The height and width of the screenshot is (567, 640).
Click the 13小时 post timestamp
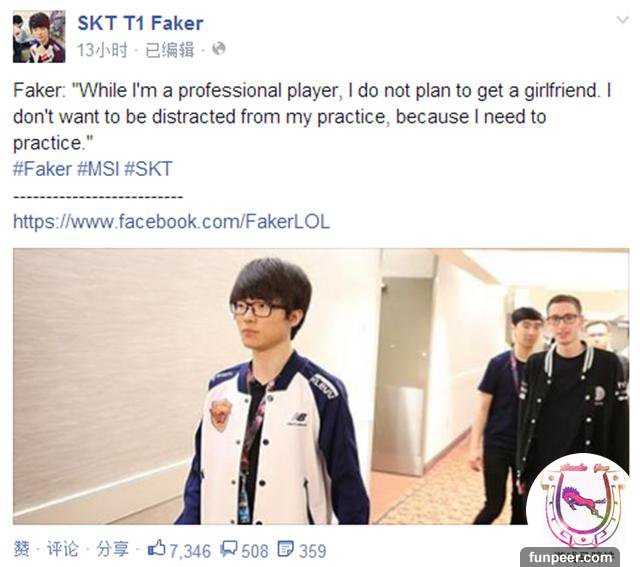coord(102,50)
